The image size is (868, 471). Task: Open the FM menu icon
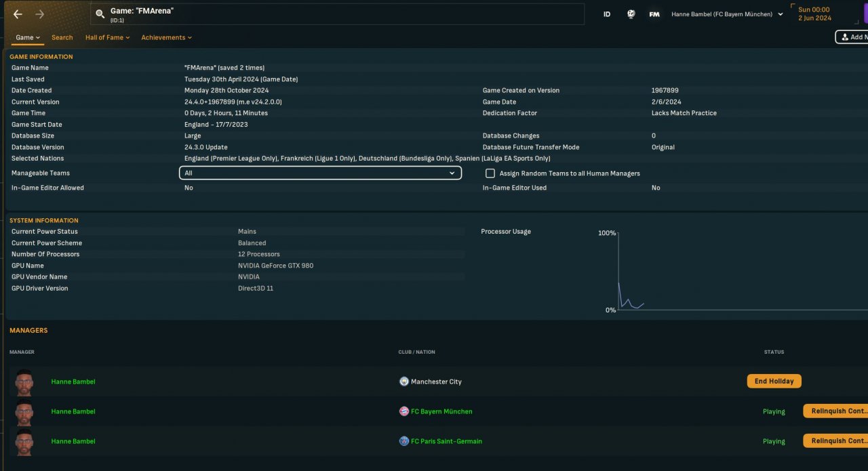click(654, 14)
